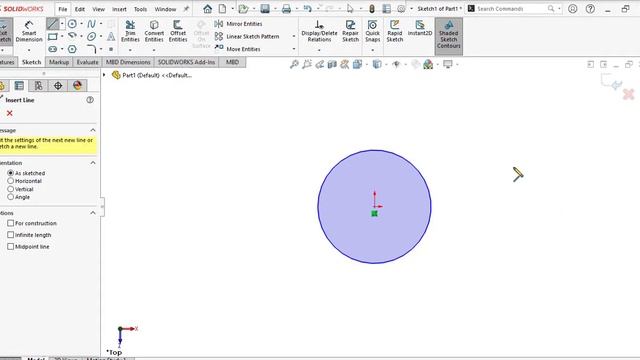The height and width of the screenshot is (360, 640).
Task: Switch to the Evaluate tab
Action: pyautogui.click(x=87, y=62)
